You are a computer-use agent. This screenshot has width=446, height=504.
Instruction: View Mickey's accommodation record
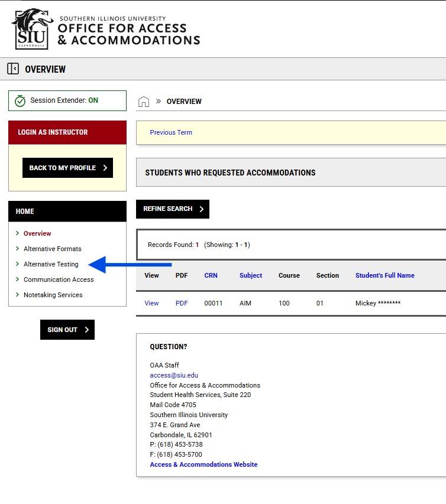[x=151, y=303]
